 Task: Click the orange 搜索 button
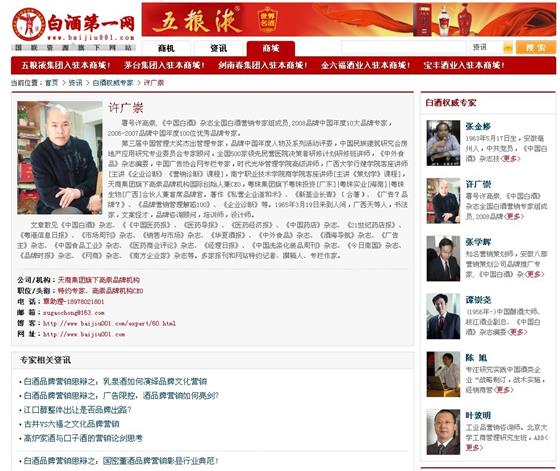click(x=536, y=47)
